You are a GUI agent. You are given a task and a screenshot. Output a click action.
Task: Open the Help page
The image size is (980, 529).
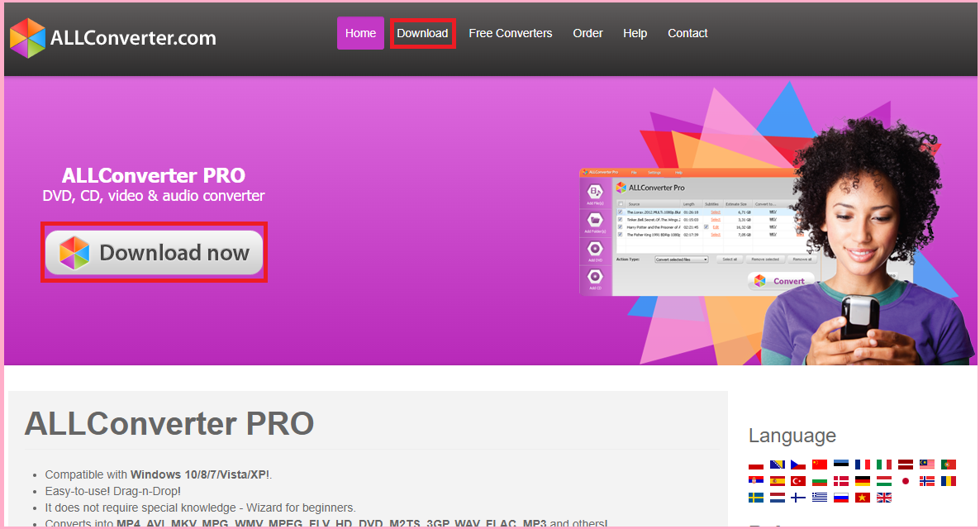click(635, 33)
